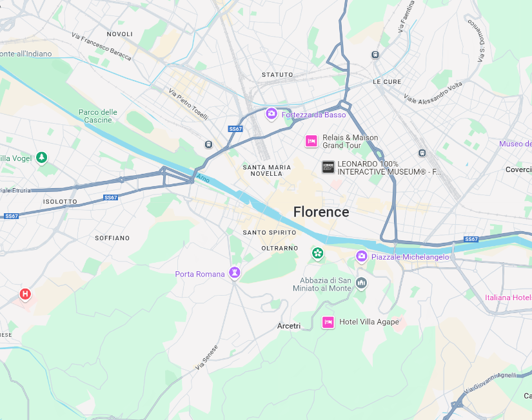Click the Florence city label

[x=321, y=212]
